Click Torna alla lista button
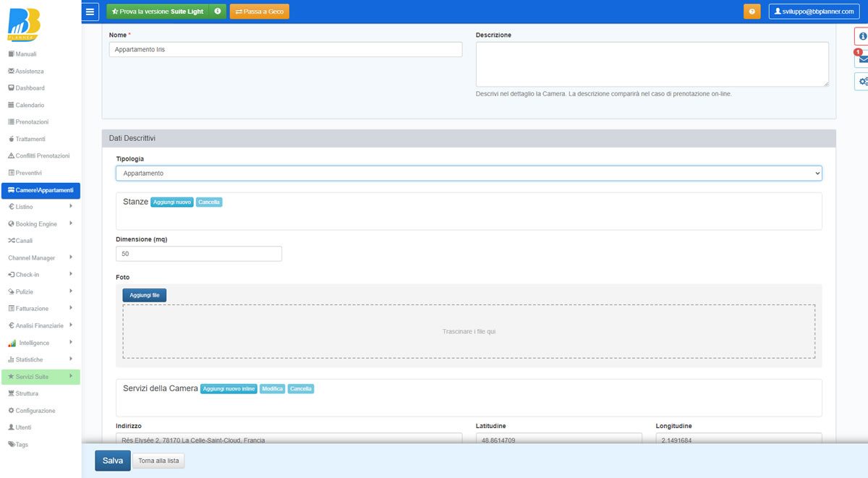 point(158,461)
